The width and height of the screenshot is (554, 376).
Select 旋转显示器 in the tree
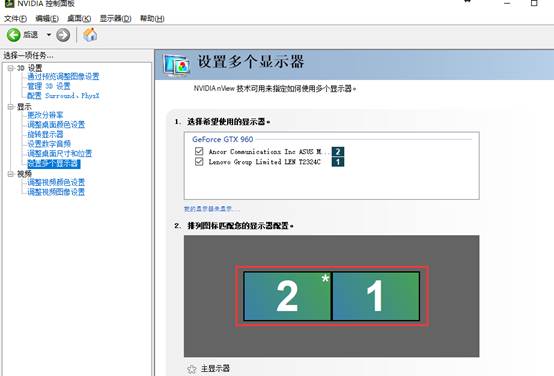45,134
